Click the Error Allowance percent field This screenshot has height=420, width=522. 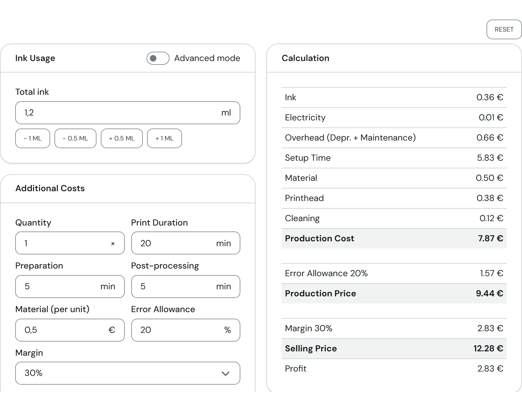point(186,330)
